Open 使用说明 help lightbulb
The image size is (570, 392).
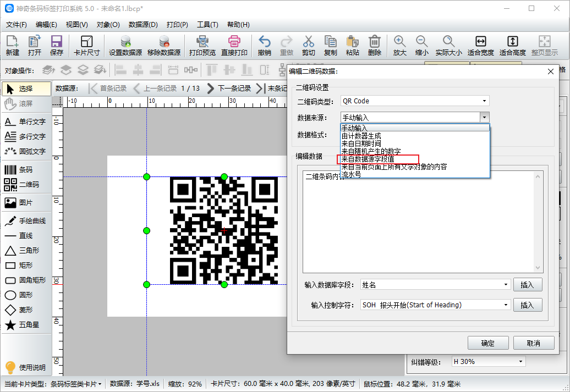click(25, 367)
